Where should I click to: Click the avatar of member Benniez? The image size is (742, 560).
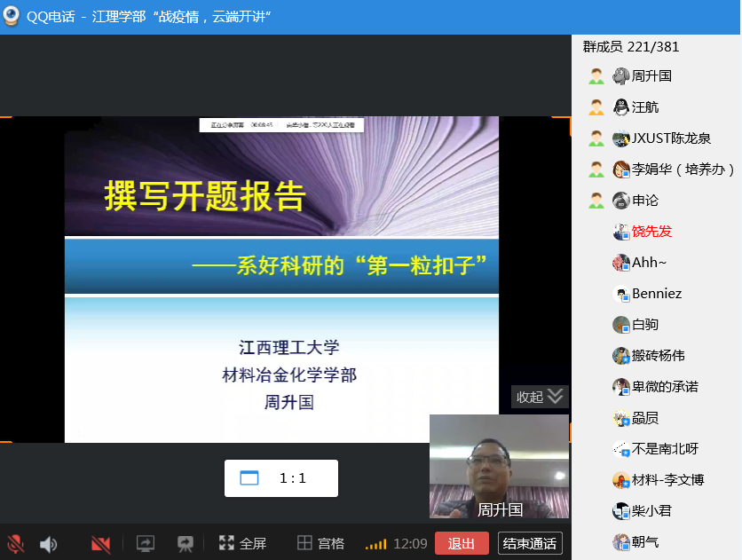[x=621, y=294]
